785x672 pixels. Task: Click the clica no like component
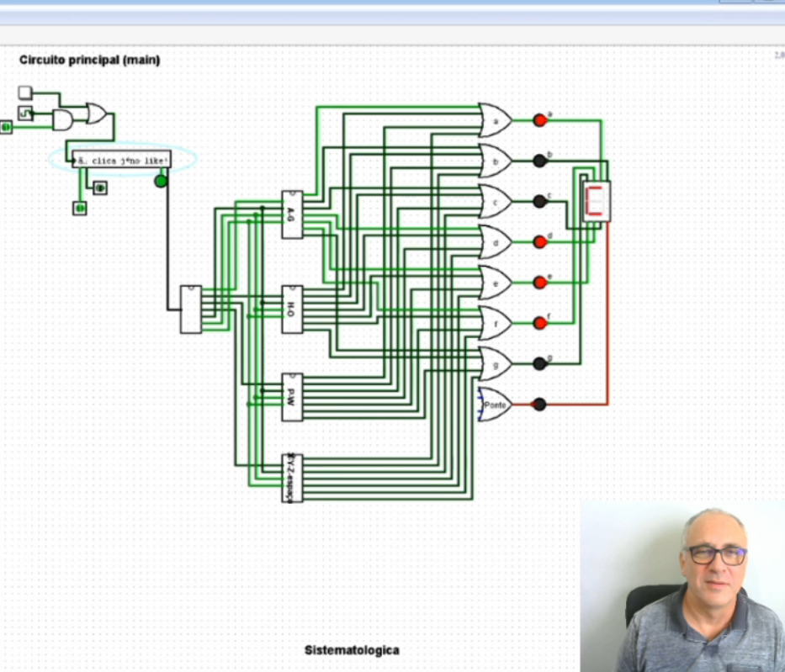122,157
